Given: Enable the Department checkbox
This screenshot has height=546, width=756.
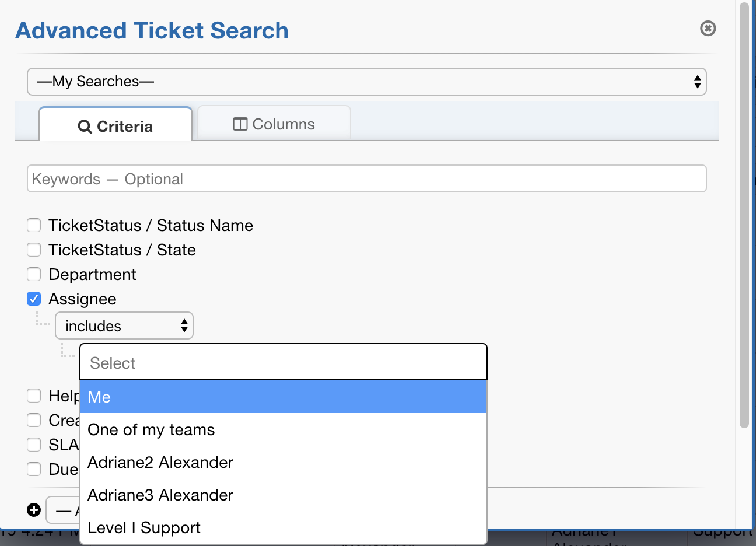Looking at the screenshot, I should pyautogui.click(x=33, y=274).
